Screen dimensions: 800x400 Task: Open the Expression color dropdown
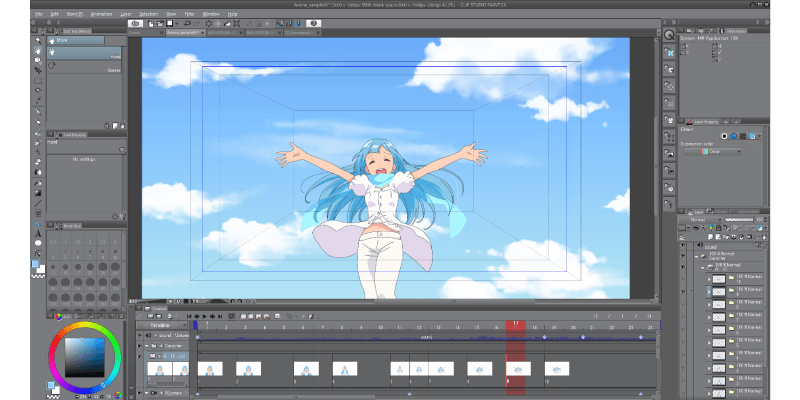tap(713, 152)
